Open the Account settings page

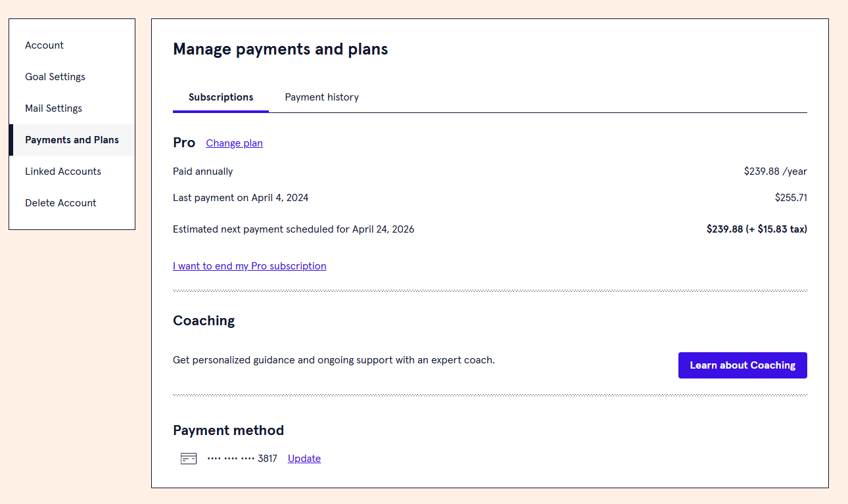click(x=45, y=45)
